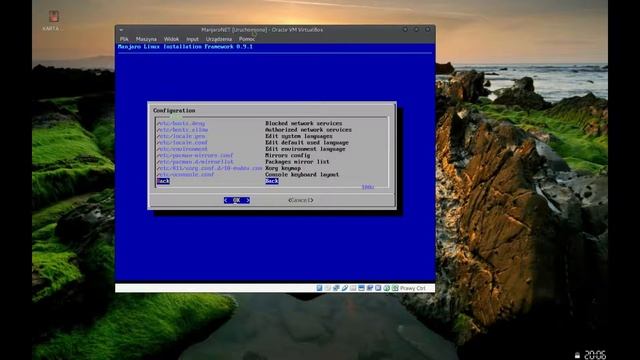
Task: Open the Pomoc menu
Action: click(x=247, y=39)
